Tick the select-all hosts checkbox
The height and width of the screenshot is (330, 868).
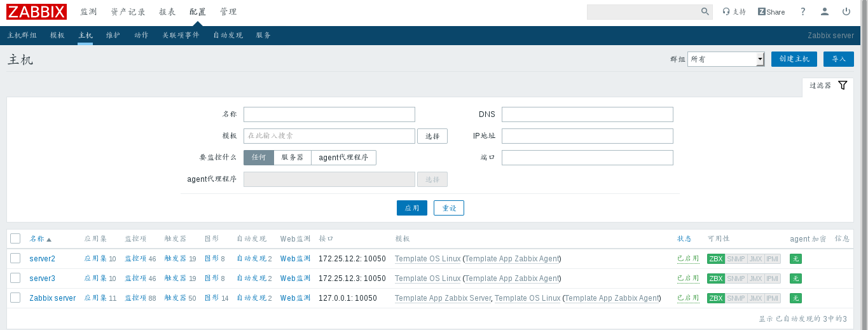coord(15,238)
